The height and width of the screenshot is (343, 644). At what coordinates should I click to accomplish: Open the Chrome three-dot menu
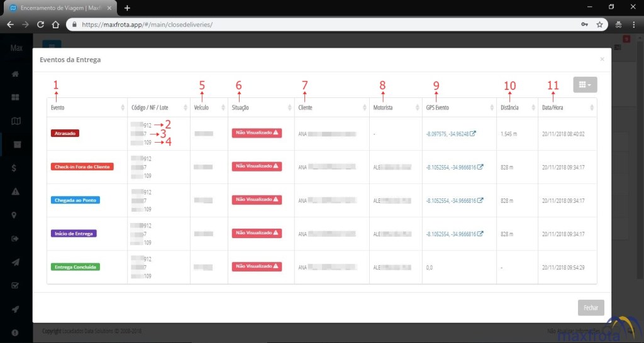pos(633,24)
